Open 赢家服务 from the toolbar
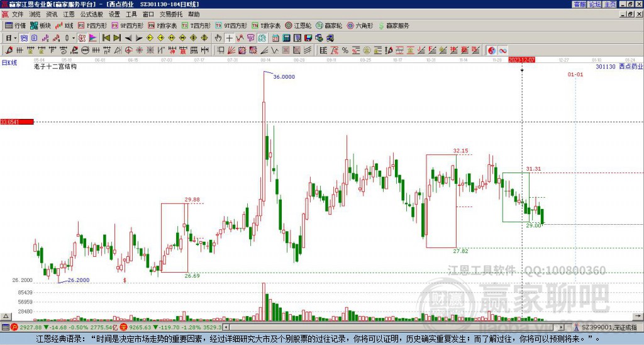 click(x=394, y=25)
